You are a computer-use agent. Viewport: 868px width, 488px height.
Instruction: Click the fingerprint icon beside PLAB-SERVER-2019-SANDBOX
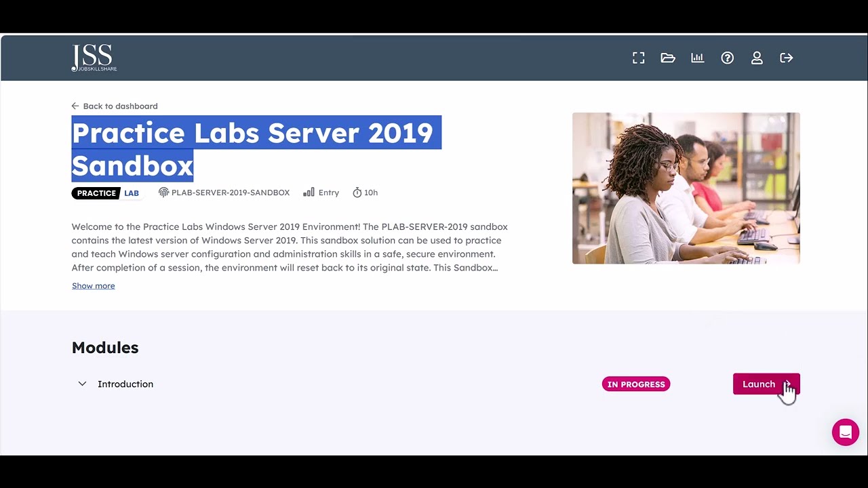(163, 193)
